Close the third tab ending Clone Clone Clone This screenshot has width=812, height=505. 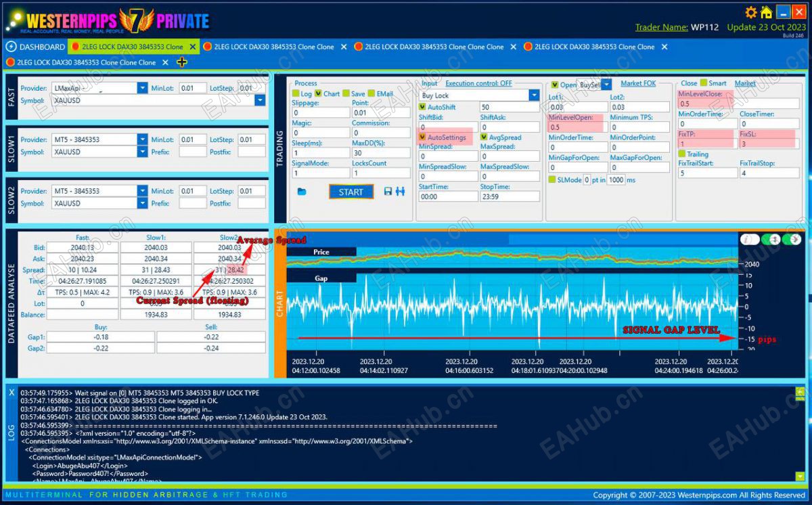[x=513, y=47]
